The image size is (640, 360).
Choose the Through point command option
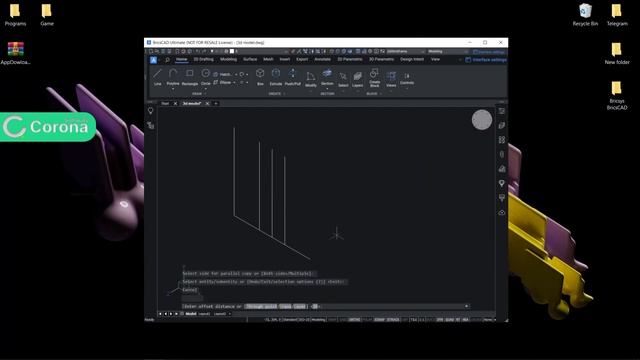coord(262,307)
